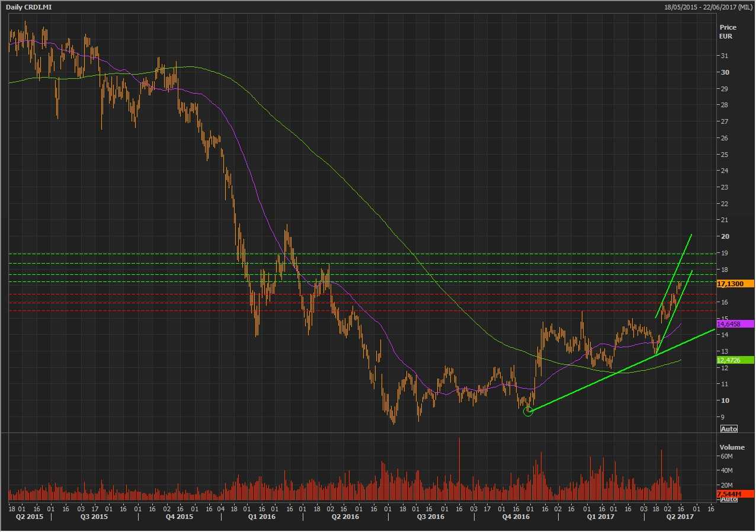Select the purple 14,6458 moving average label
The image size is (756, 532).
click(x=735, y=324)
